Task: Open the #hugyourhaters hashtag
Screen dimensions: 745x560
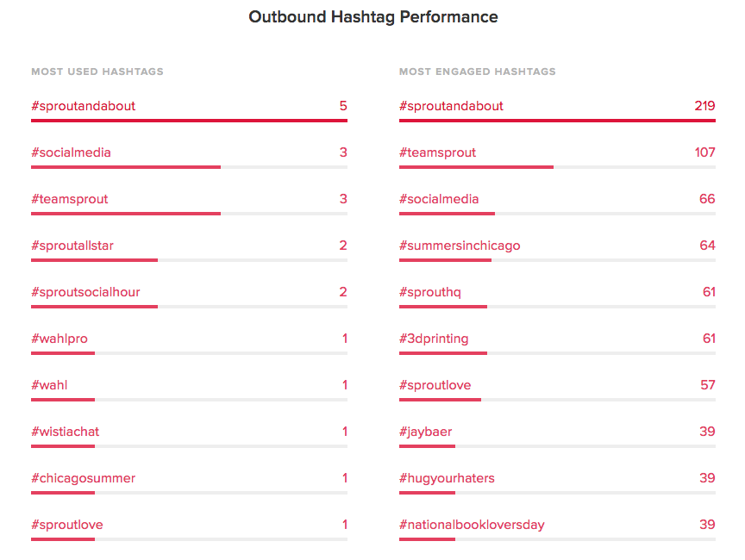Action: click(x=447, y=478)
